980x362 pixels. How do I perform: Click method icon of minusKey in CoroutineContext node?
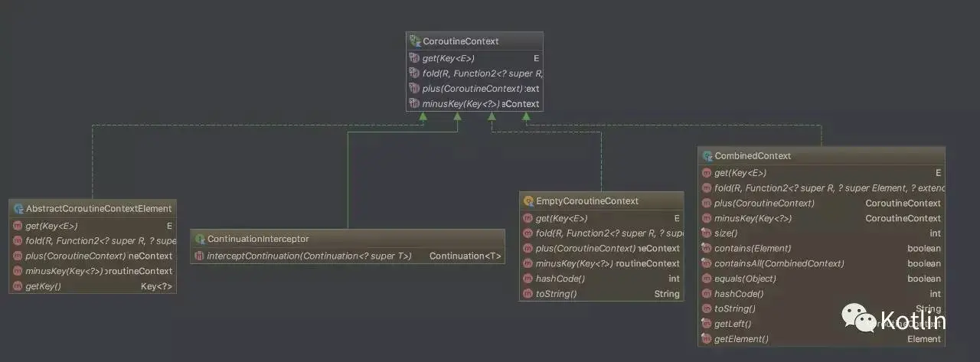pyautogui.click(x=414, y=103)
